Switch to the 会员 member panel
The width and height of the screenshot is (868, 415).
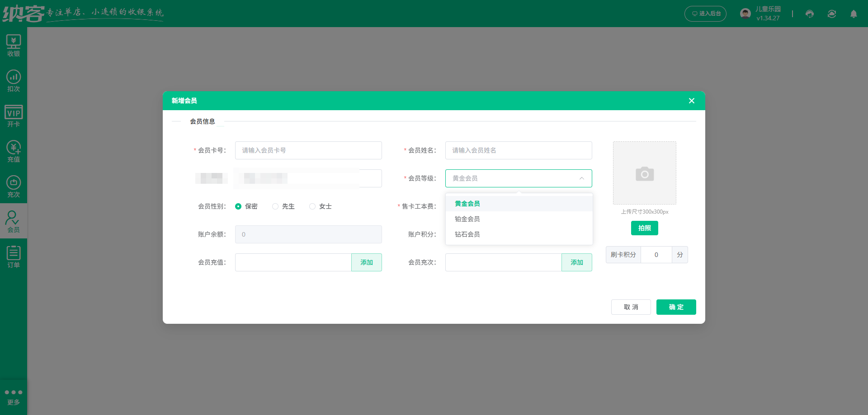14,221
